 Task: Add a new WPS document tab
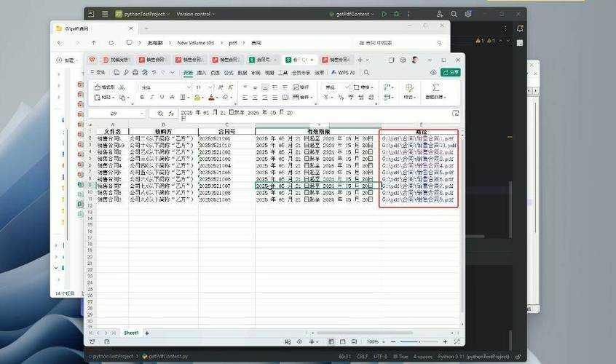coord(360,60)
